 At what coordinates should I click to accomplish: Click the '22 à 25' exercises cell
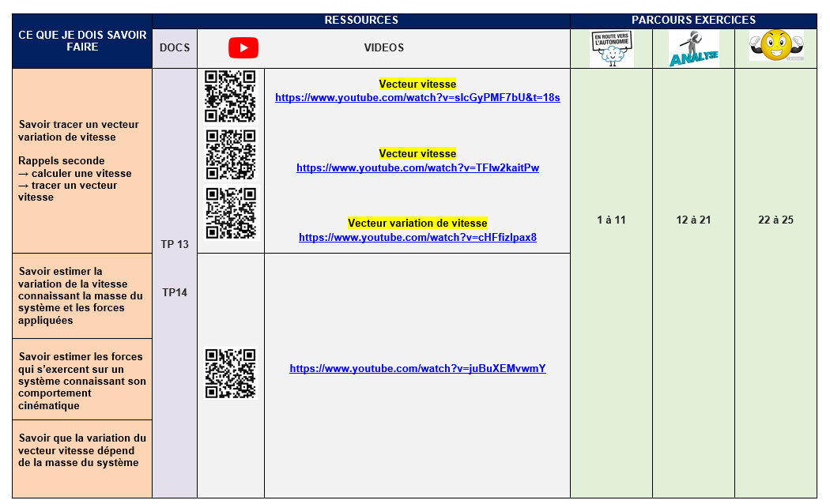[x=775, y=220]
